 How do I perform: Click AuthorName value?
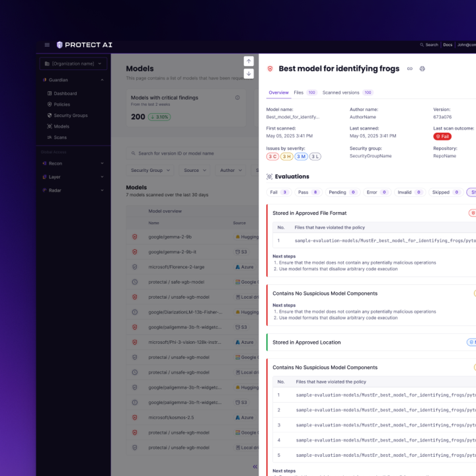click(363, 117)
